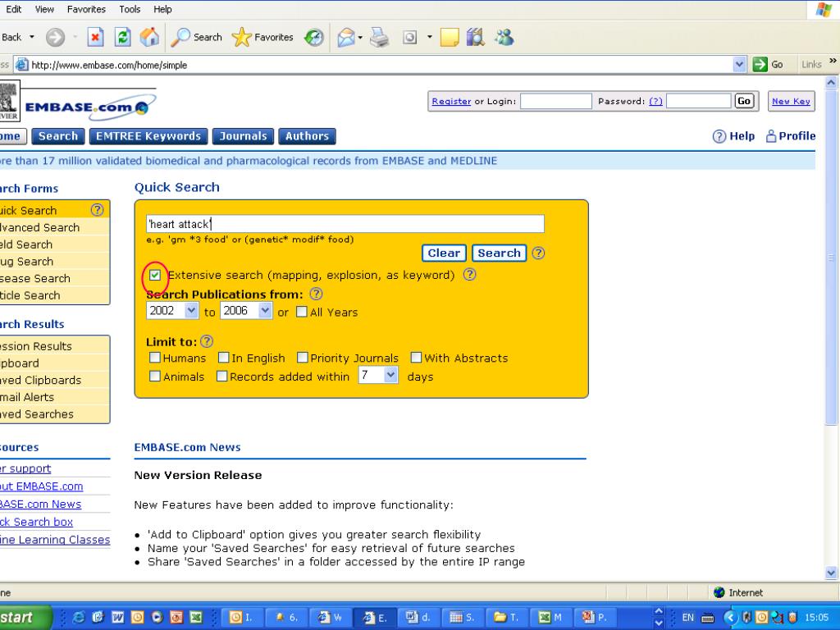Image resolution: width=840 pixels, height=630 pixels.
Task: Open the Mail icon dropdown arrow
Action: [x=360, y=37]
